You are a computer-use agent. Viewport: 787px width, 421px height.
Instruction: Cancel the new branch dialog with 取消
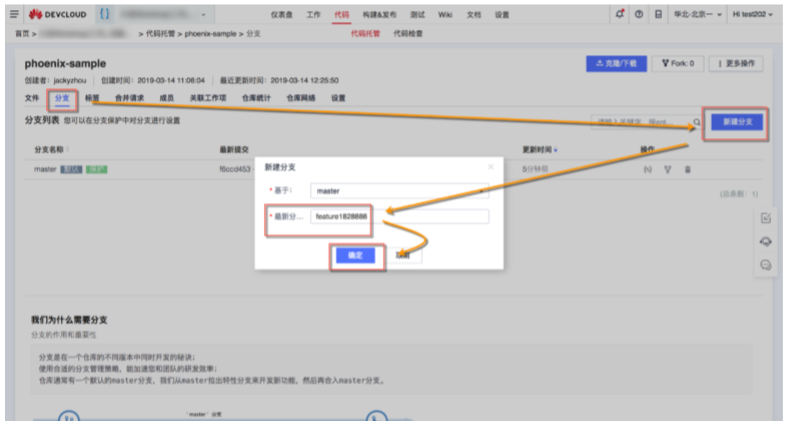[x=403, y=255]
